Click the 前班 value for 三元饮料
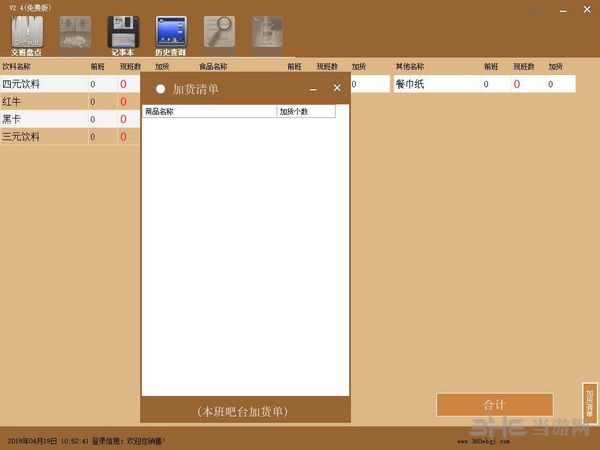The height and width of the screenshot is (450, 600). [93, 137]
